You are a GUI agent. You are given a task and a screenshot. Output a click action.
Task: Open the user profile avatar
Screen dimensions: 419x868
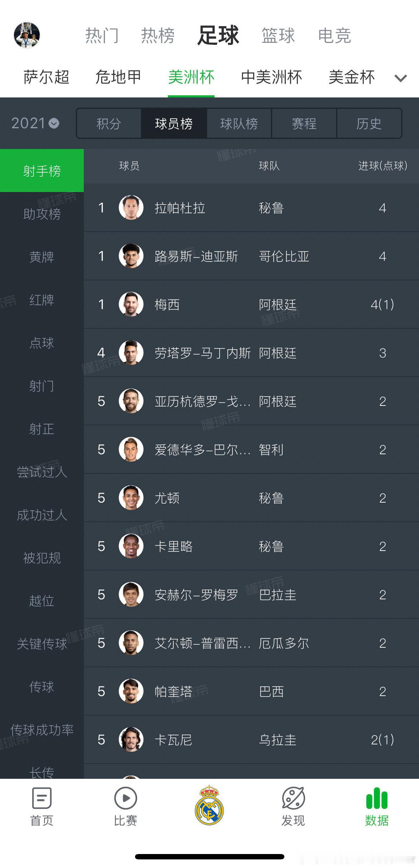point(27,35)
